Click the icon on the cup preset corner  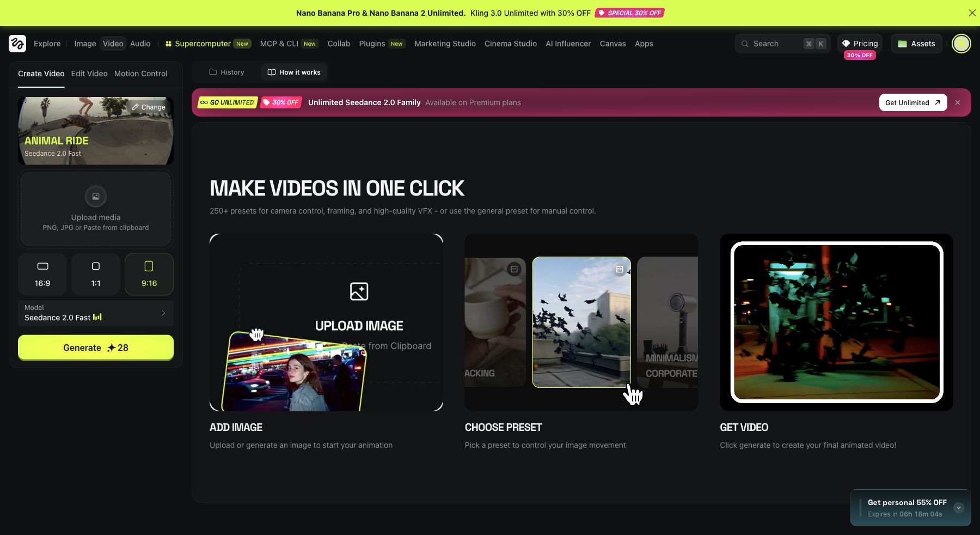[x=514, y=269]
